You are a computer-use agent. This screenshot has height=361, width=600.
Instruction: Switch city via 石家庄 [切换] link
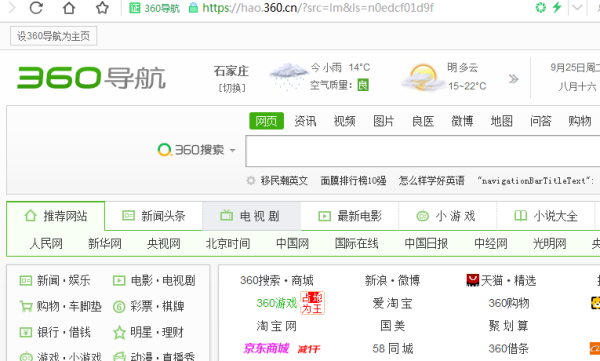231,79
